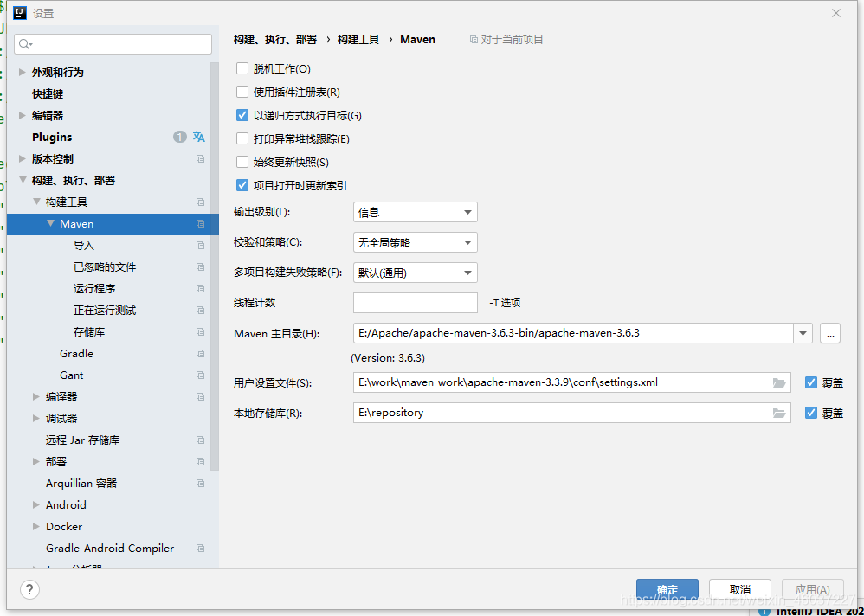Click the 应用(A) button
The width and height of the screenshot is (864, 616).
pyautogui.click(x=813, y=589)
